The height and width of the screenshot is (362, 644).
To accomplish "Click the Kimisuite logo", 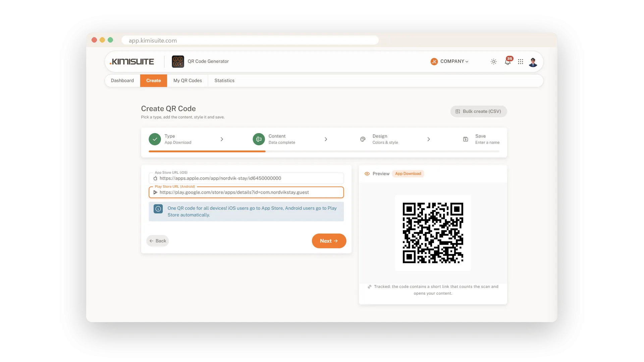I will [x=132, y=62].
